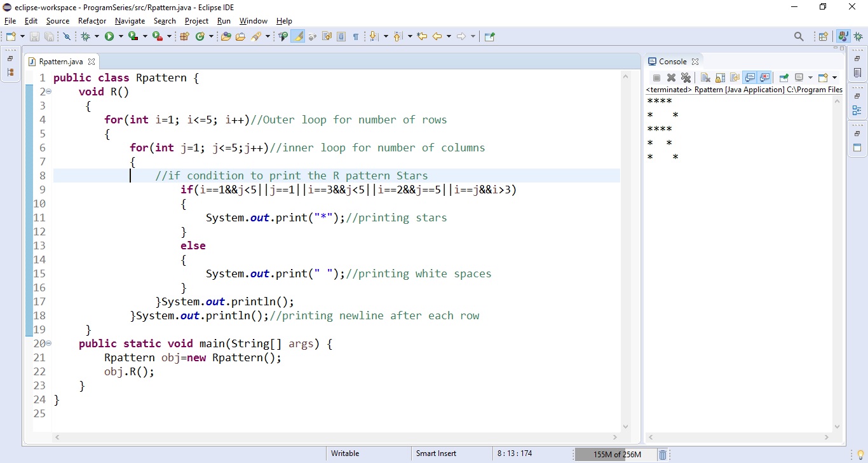The image size is (868, 463).
Task: Open the Refactor menu
Action: (92, 21)
